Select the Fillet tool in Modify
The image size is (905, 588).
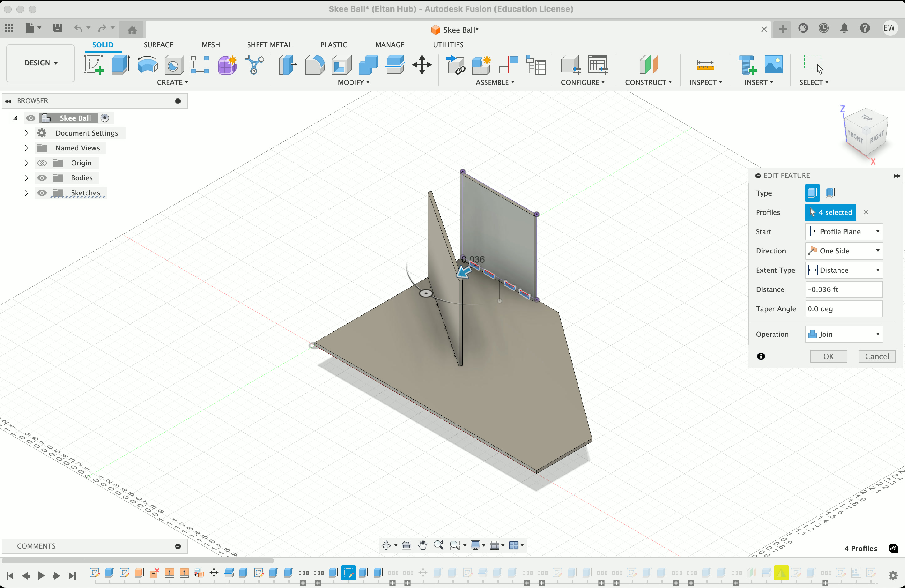pyautogui.click(x=314, y=65)
